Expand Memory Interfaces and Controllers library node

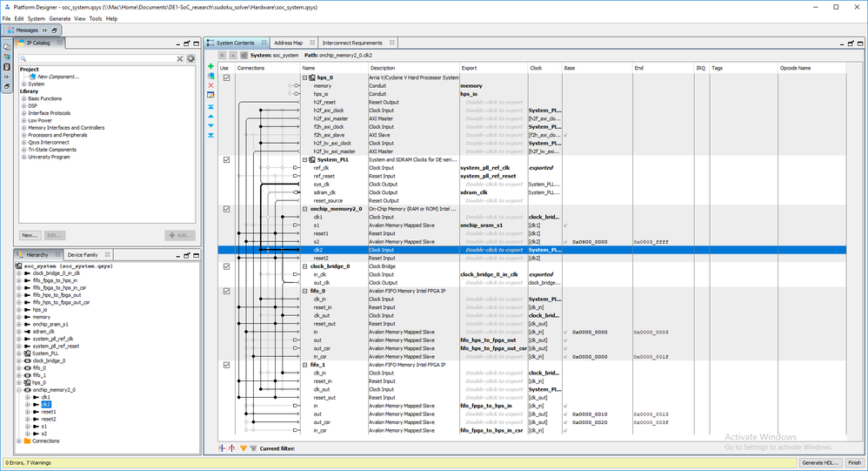pos(24,128)
